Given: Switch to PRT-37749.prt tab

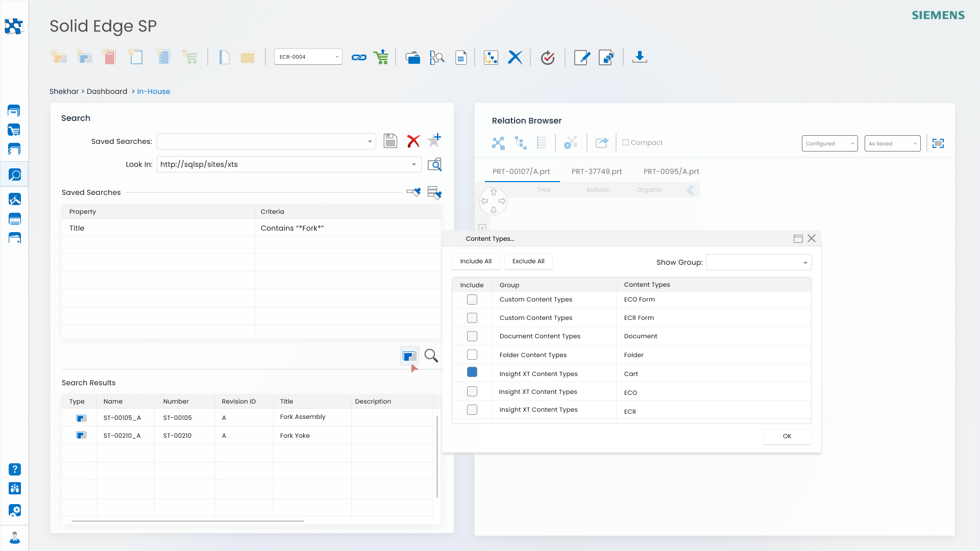Looking at the screenshot, I should point(597,171).
